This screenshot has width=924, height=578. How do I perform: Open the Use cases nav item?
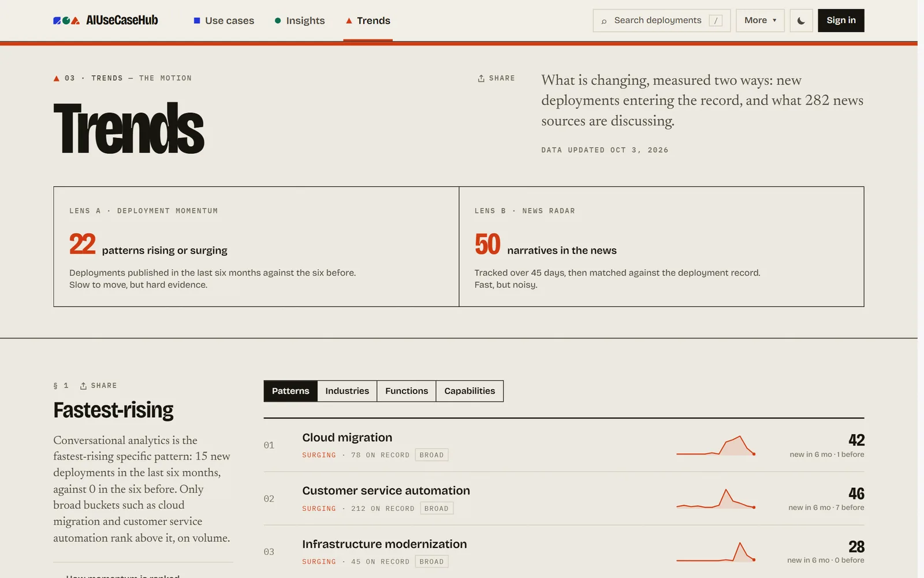(223, 21)
